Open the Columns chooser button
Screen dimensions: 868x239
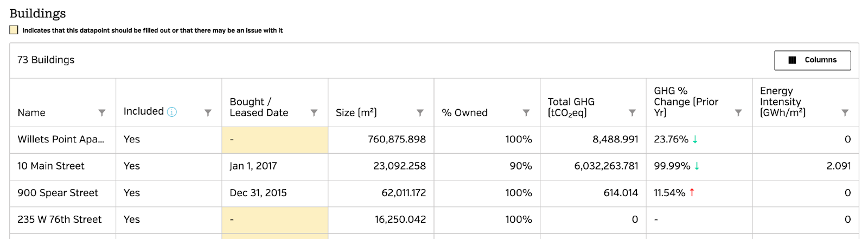[x=812, y=60]
